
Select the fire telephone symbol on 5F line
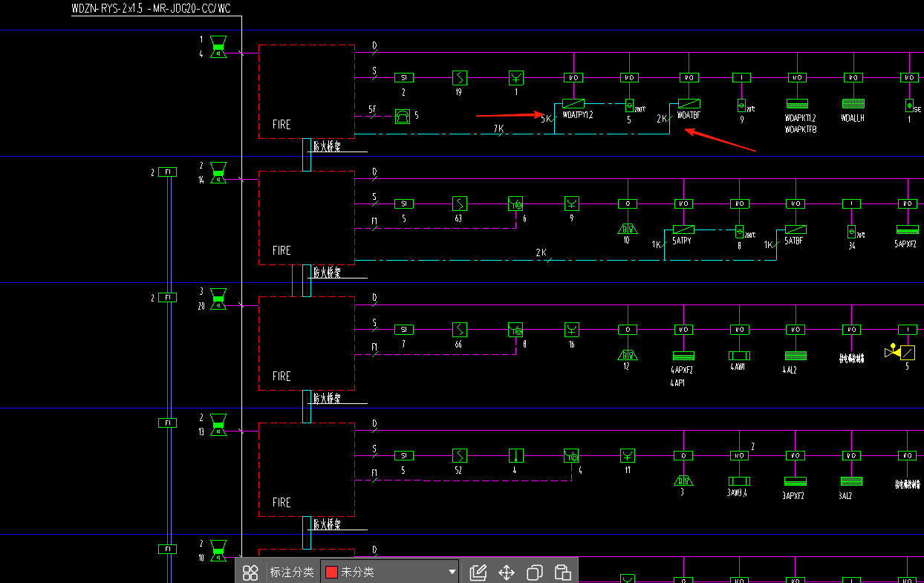[403, 116]
